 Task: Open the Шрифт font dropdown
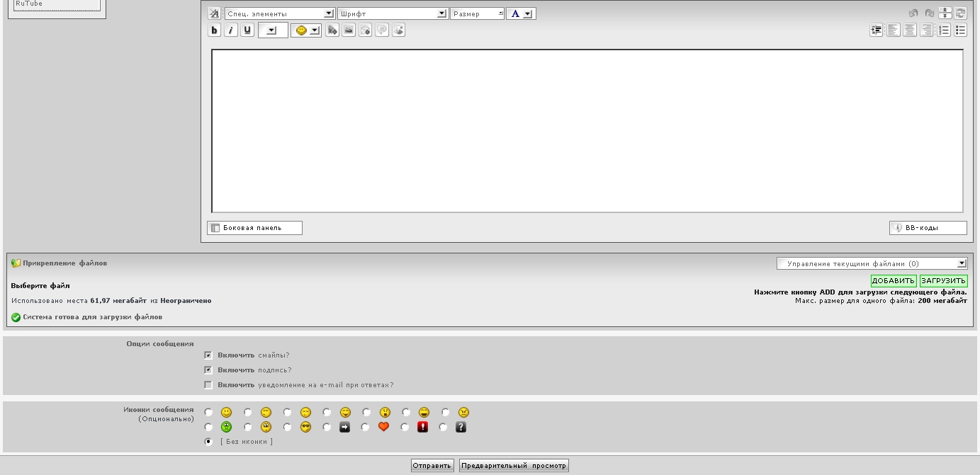coord(393,13)
